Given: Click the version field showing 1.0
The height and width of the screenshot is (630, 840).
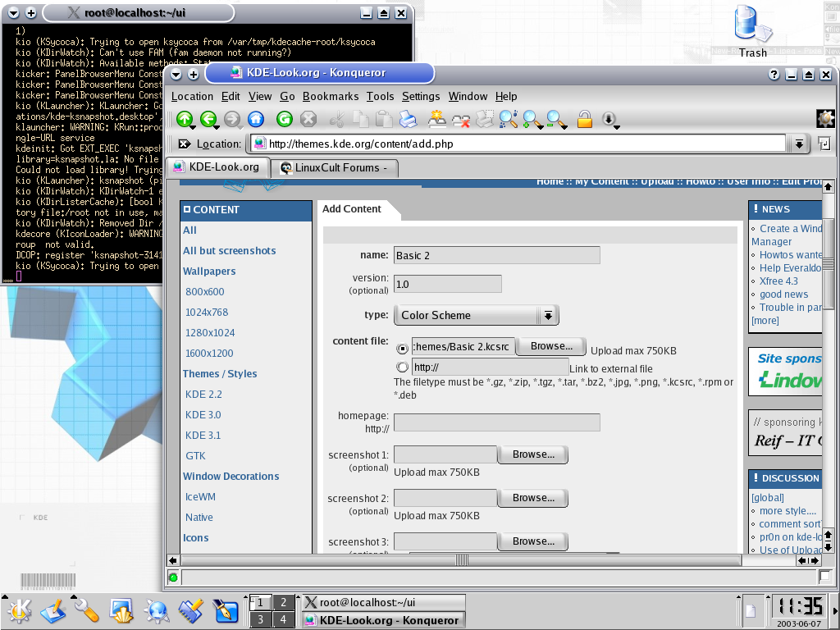Looking at the screenshot, I should [x=447, y=284].
